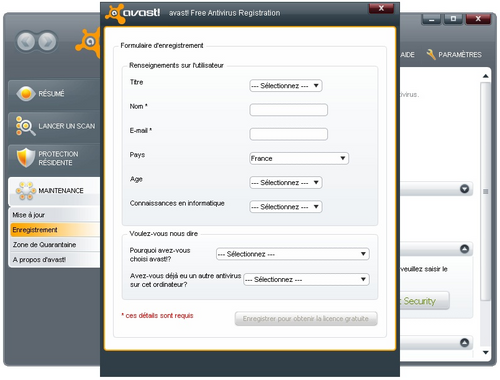Click the vertical scrollbar thumb grip

tap(486, 191)
